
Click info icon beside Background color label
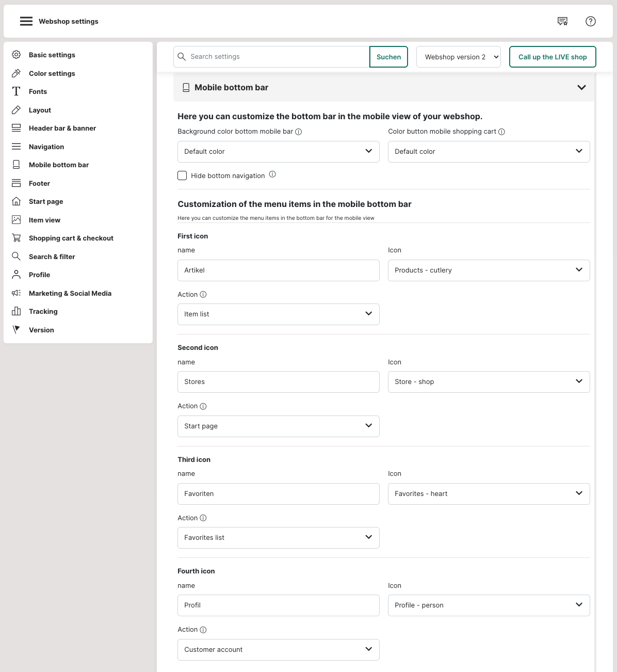[x=299, y=132]
